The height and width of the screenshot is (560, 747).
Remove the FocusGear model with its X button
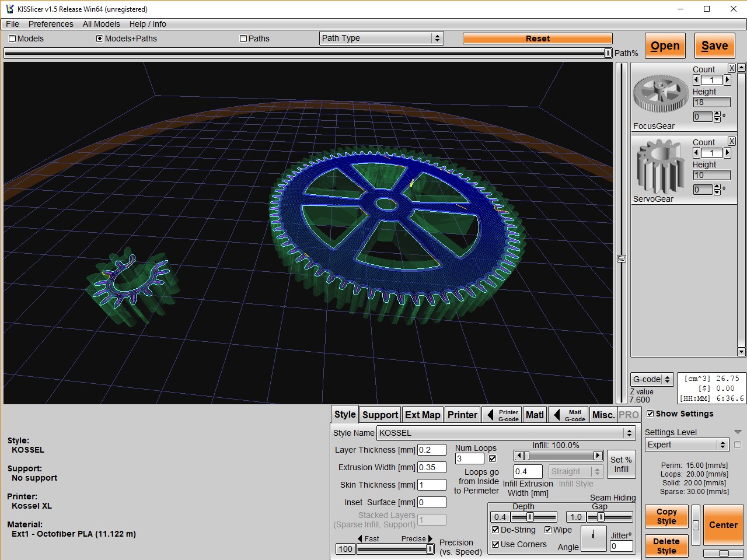[731, 68]
